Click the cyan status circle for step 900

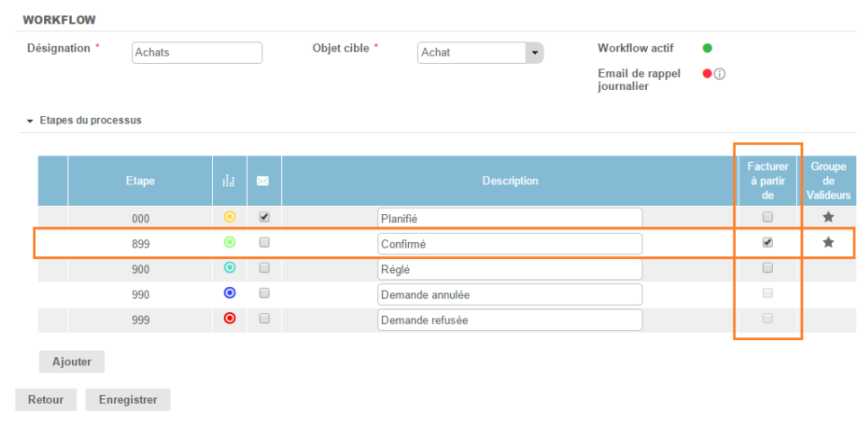[x=229, y=268]
